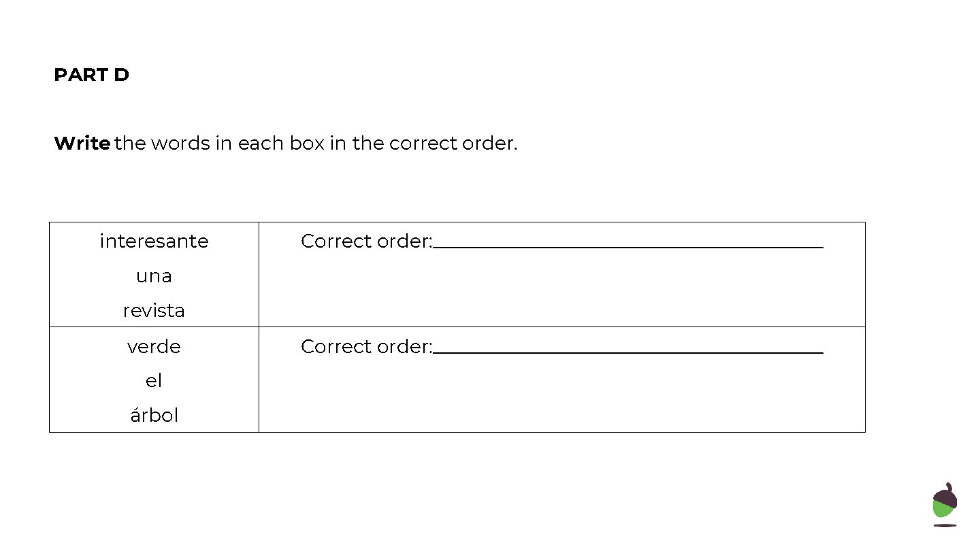This screenshot has width=980, height=551.
Task: Select the word revista
Action: (154, 311)
